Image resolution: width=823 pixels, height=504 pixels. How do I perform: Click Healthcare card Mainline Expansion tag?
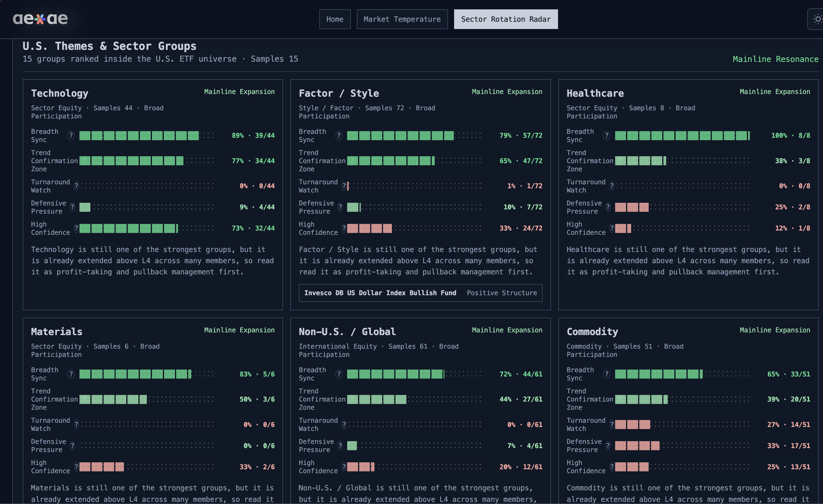coord(775,92)
